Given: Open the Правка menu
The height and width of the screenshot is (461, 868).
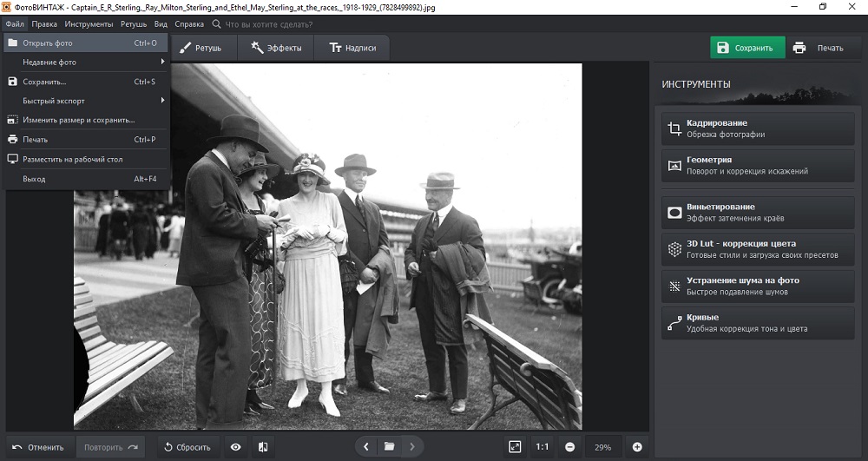Looking at the screenshot, I should tap(44, 24).
